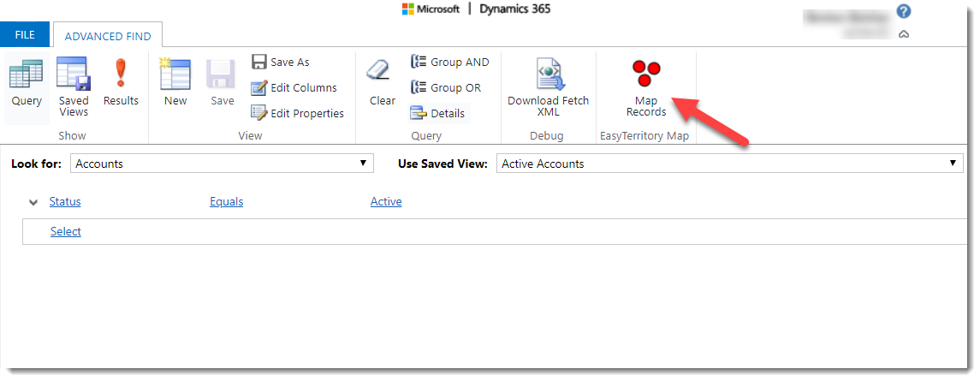This screenshot has width=980, height=381.
Task: Click the Active value link
Action: point(386,201)
